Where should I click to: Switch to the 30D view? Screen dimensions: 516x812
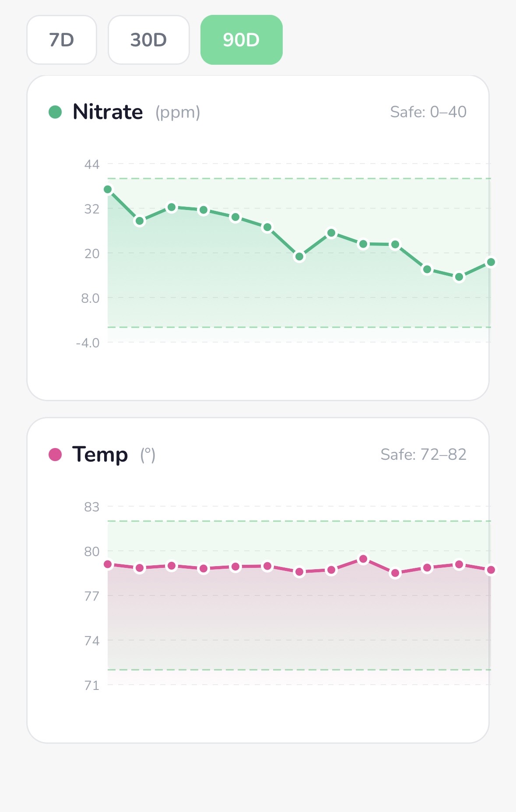148,40
